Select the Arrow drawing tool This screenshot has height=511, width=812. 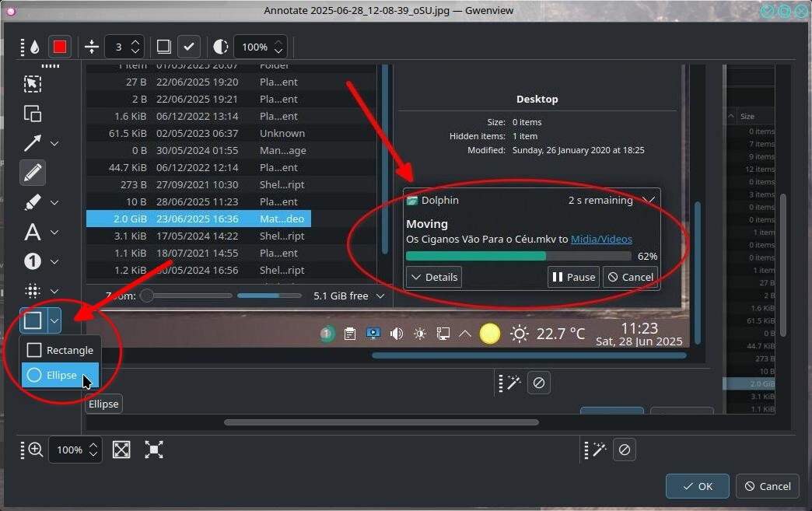[33, 143]
